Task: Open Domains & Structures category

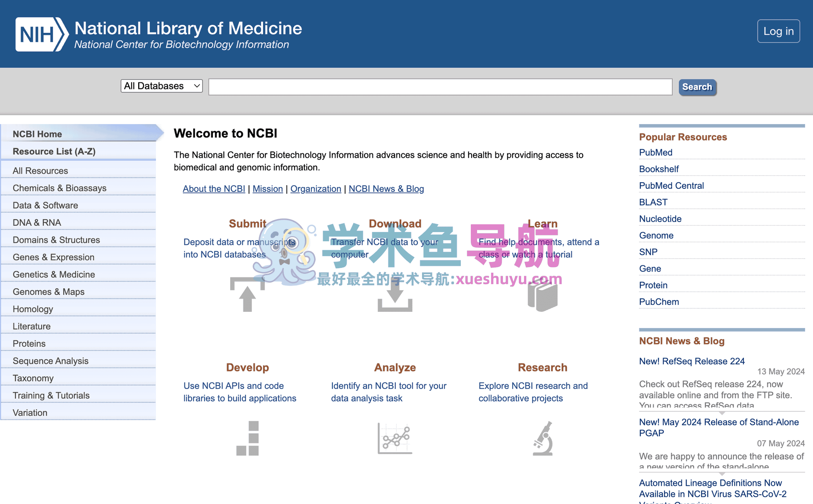Action: (78, 240)
